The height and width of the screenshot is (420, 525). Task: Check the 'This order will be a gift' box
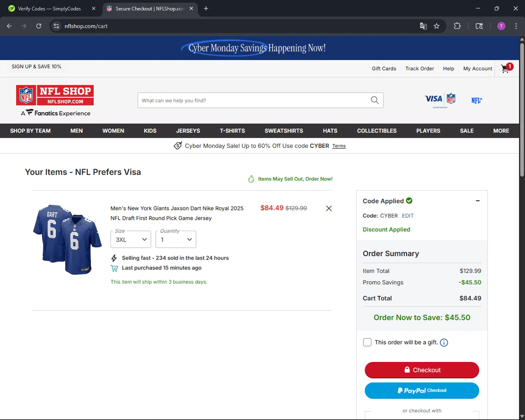click(367, 342)
